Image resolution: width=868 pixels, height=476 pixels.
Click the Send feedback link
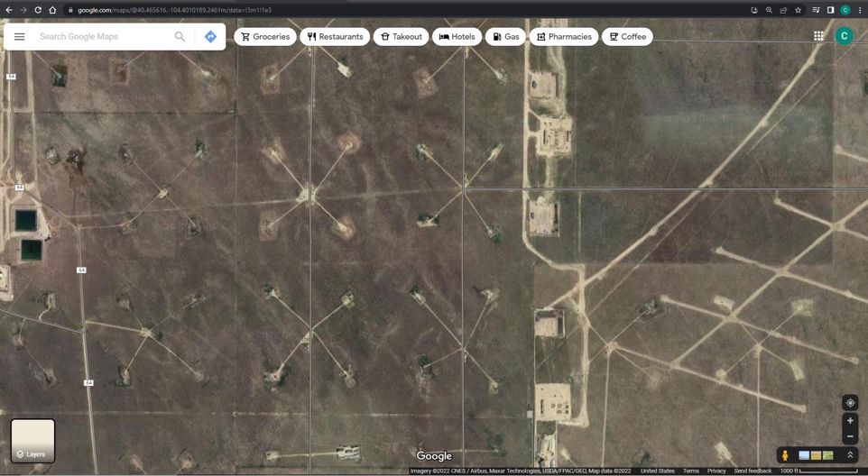[753, 471]
